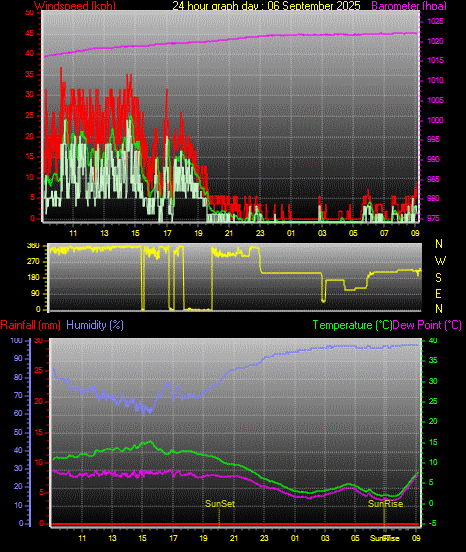Click the Temperature (°C) legend label

(x=352, y=325)
